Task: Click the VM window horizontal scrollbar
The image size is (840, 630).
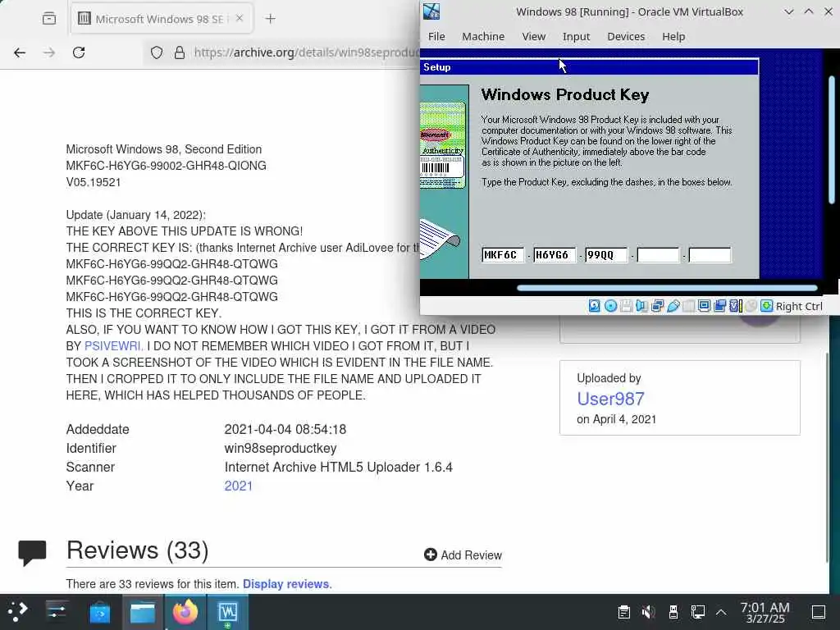Action: (667, 288)
